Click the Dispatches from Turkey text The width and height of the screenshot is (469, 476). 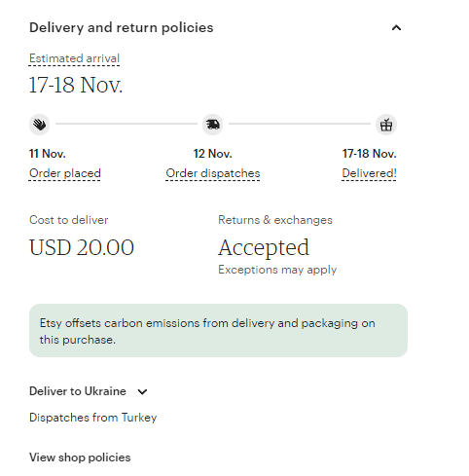[92, 418]
